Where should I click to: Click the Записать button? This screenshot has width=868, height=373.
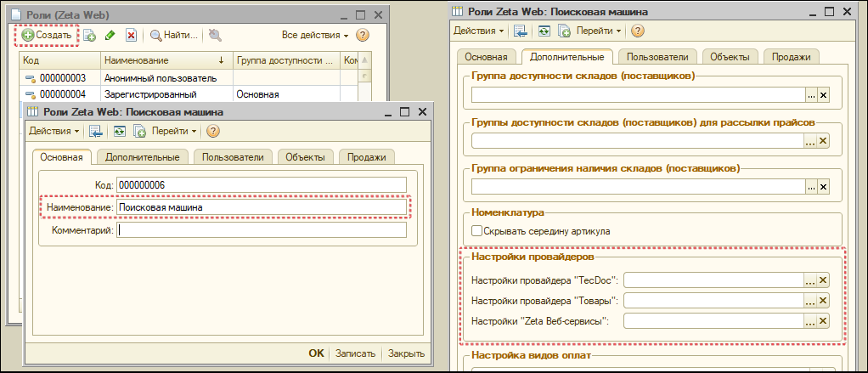point(355,353)
